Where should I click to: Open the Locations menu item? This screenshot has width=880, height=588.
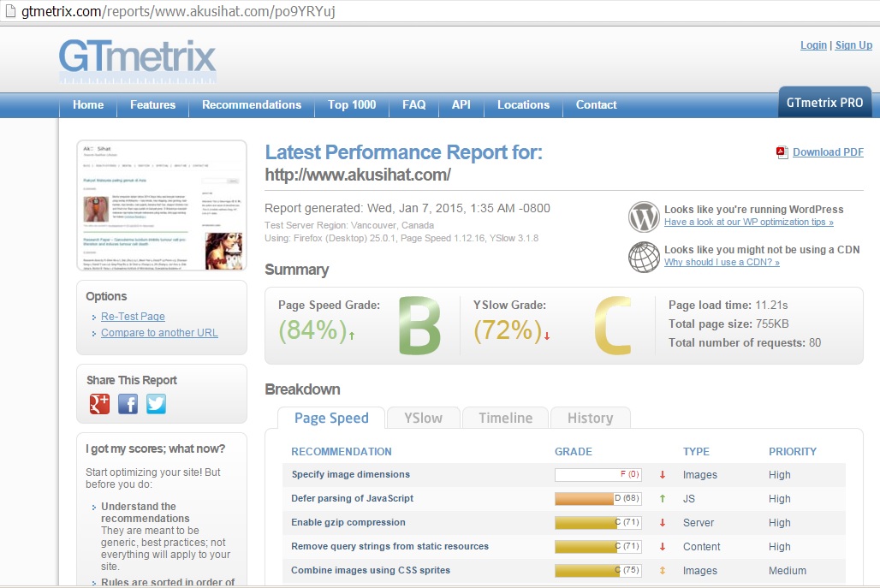[x=523, y=105]
